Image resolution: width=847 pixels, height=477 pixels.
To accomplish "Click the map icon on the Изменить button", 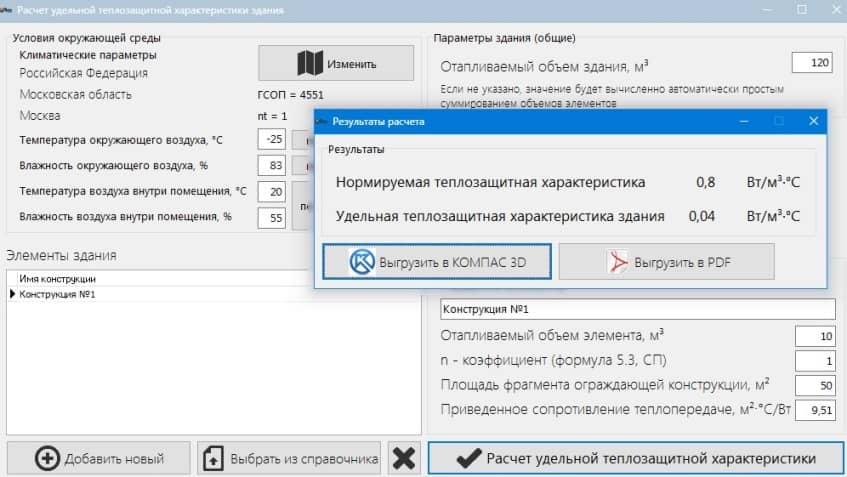I will coord(311,63).
